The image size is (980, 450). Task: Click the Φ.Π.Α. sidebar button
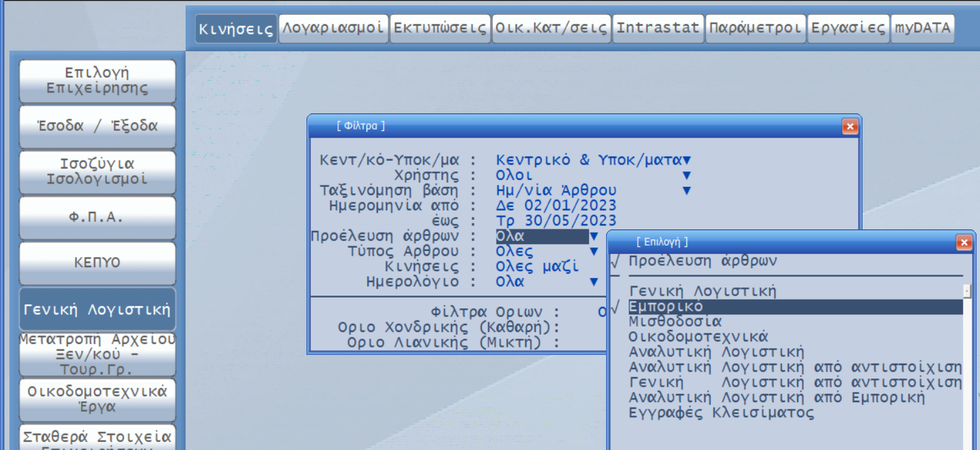coord(97,217)
